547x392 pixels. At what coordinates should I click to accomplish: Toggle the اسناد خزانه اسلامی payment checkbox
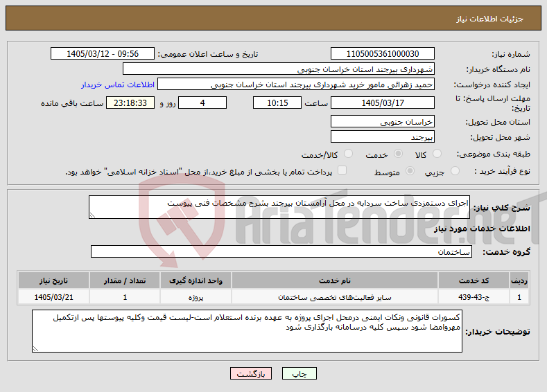pyautogui.click(x=342, y=170)
